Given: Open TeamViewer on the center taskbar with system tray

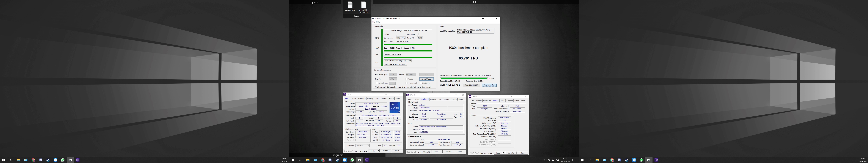Looking at the screenshot, I should pyautogui.click(x=345, y=160).
